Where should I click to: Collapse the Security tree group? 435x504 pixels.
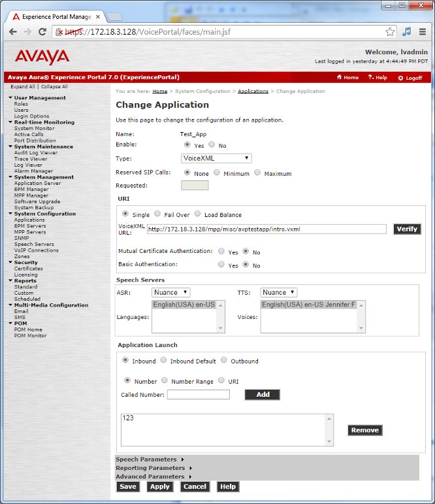tap(10, 262)
